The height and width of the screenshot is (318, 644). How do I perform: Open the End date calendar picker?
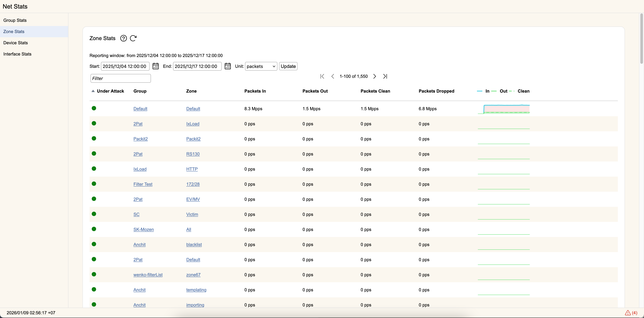pyautogui.click(x=228, y=66)
